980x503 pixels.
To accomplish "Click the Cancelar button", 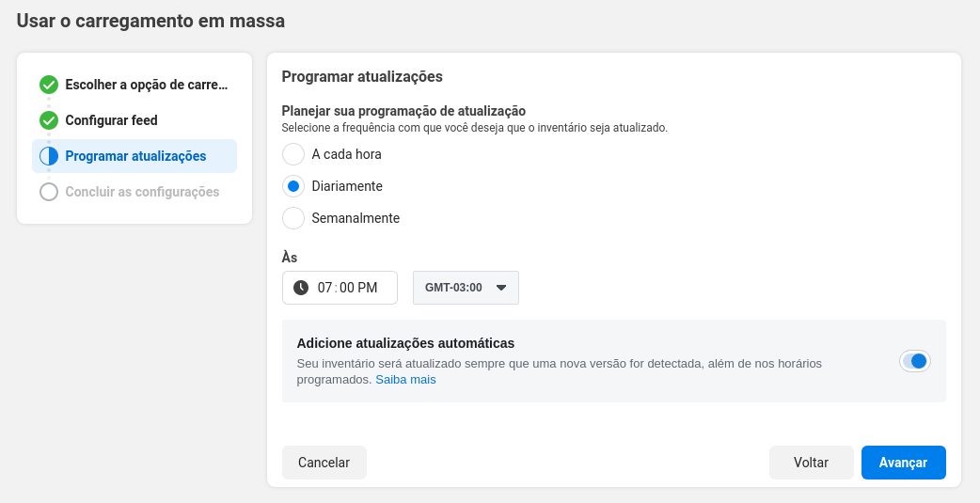I will pos(324,463).
